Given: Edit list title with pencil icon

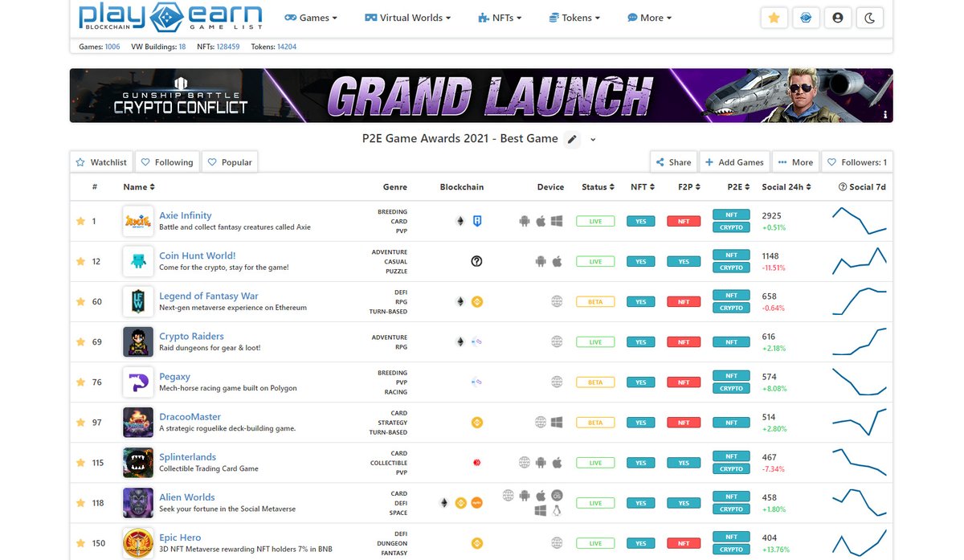Looking at the screenshot, I should point(572,139).
